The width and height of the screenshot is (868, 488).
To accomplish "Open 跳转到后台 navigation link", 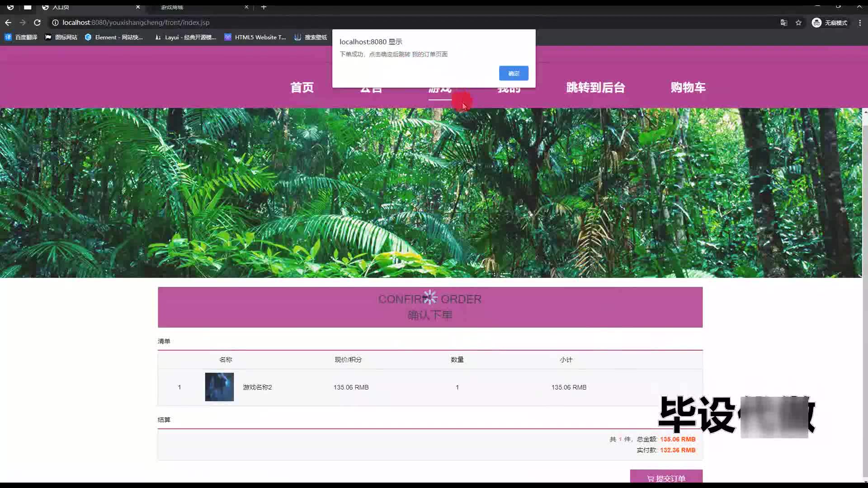I will tap(595, 88).
